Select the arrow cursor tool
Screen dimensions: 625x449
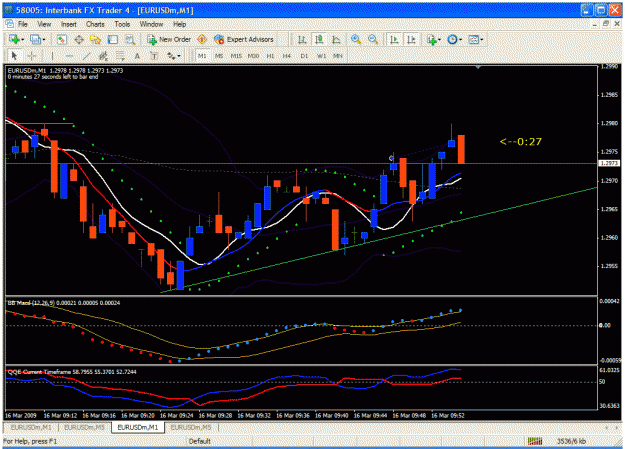pos(14,56)
